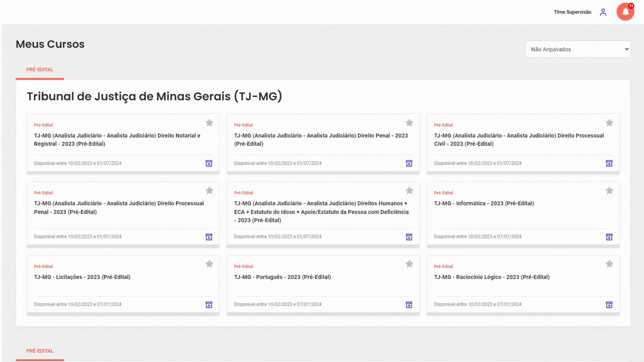This screenshot has width=644, height=362.
Task: Archive the Direito Processual Civil course
Action: [x=609, y=163]
